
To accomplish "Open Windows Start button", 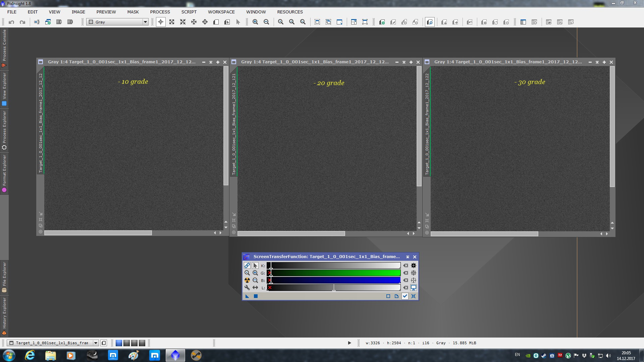I will click(x=9, y=355).
